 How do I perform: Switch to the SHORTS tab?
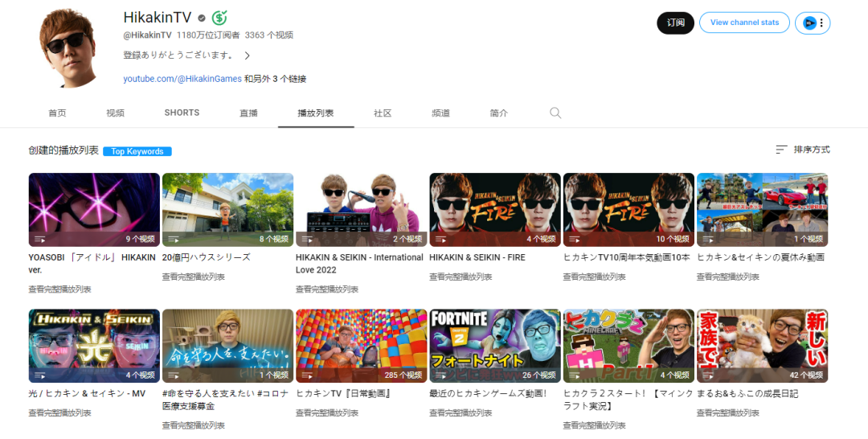click(182, 113)
